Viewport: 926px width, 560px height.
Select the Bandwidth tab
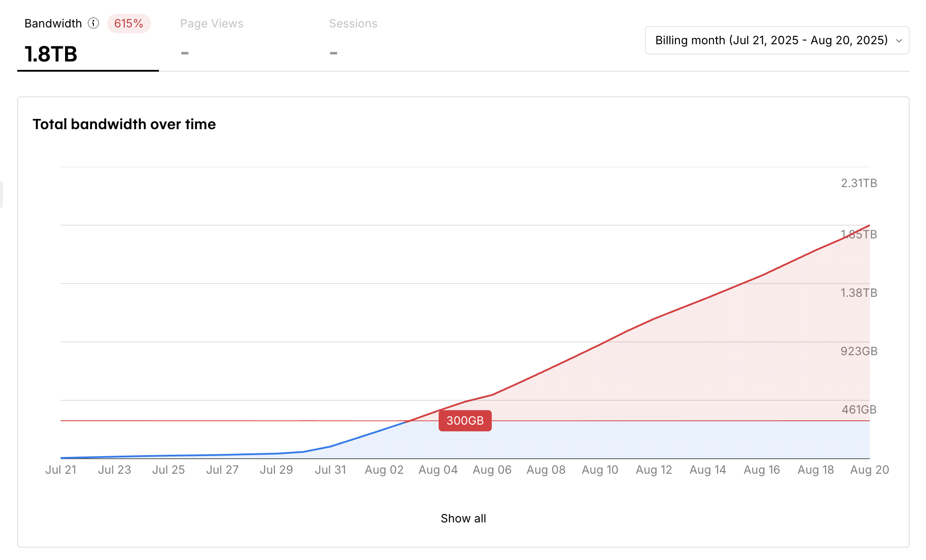tap(53, 23)
